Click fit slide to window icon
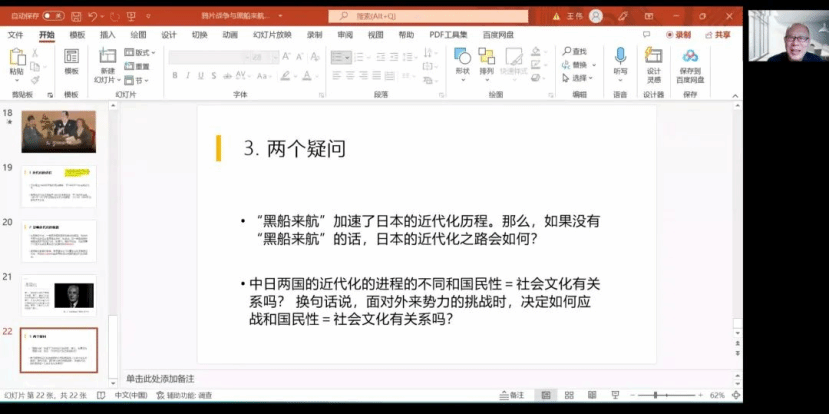830x414 pixels. (x=735, y=395)
